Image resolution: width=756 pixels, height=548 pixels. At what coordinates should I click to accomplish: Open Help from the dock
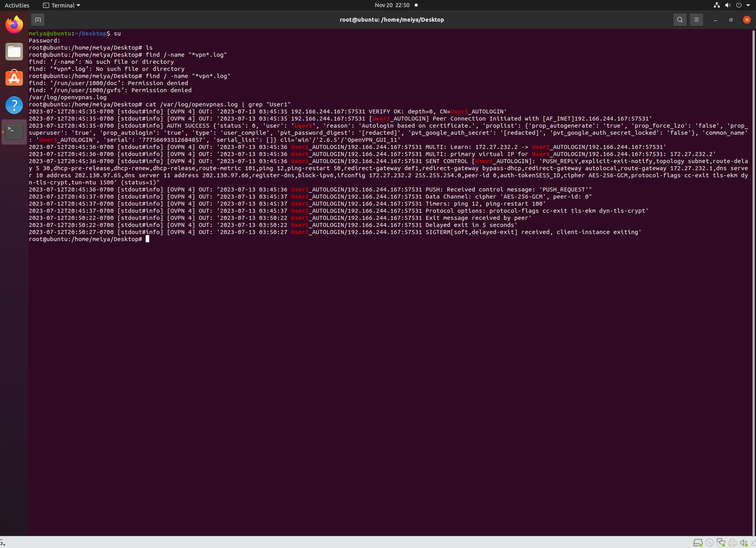click(14, 105)
